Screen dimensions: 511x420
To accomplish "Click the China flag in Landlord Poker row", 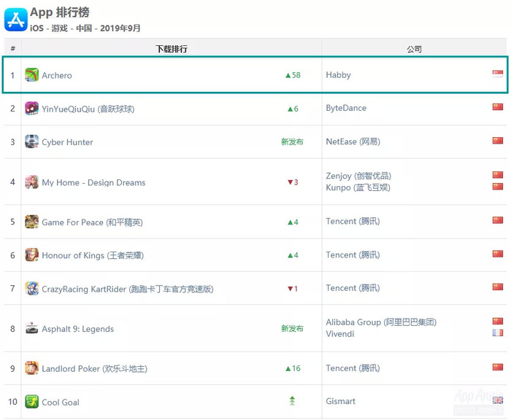I will pyautogui.click(x=498, y=367).
